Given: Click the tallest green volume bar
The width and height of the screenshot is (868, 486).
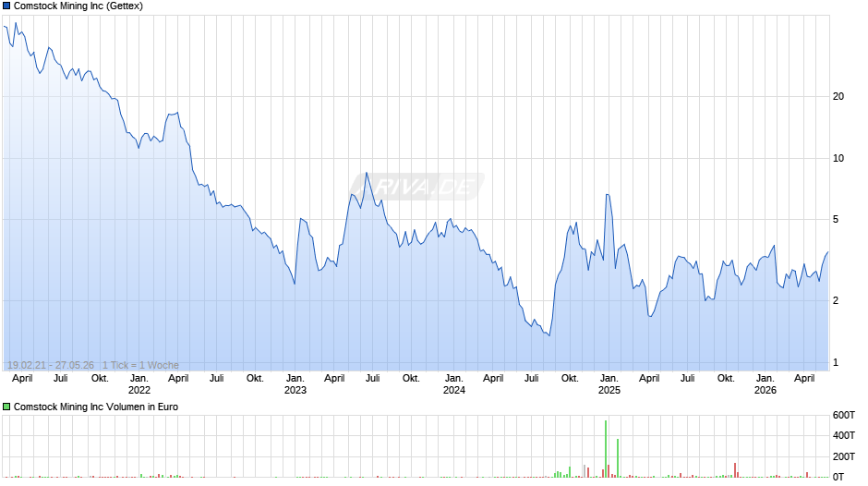Looking at the screenshot, I should 606,449.
